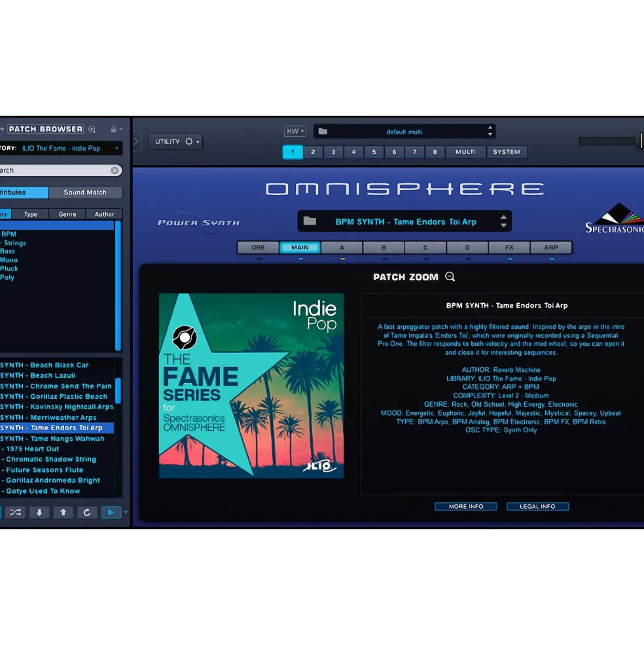Step the patch name up/down arrows
The width and height of the screenshot is (644, 645).
click(x=503, y=221)
